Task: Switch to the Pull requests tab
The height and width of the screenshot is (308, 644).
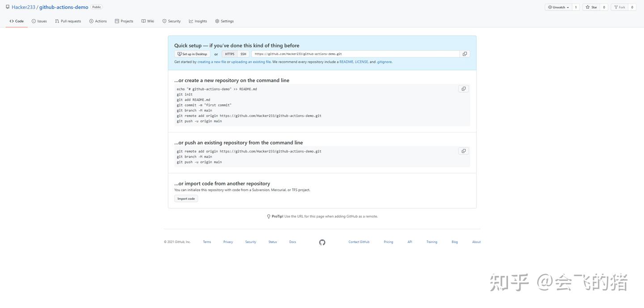Action: tap(69, 21)
